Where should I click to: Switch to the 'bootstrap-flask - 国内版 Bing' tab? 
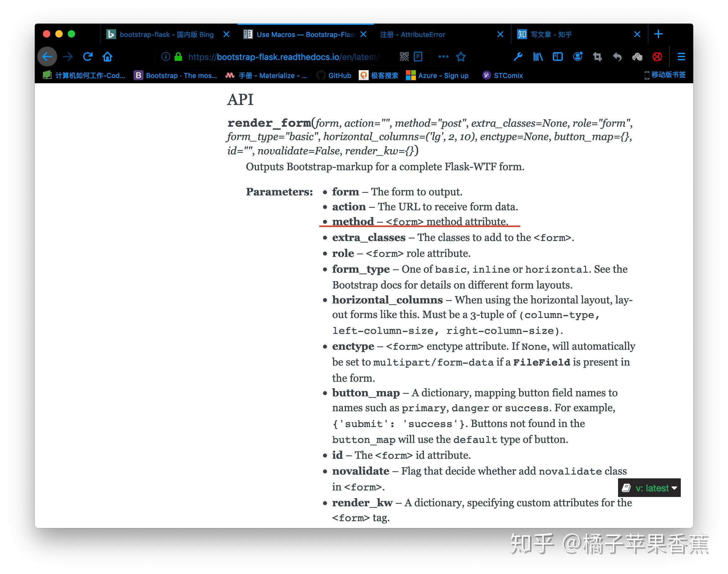click(166, 34)
